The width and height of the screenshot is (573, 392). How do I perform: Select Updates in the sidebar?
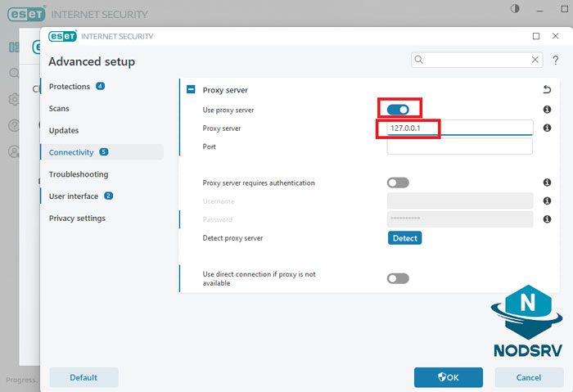tap(64, 130)
